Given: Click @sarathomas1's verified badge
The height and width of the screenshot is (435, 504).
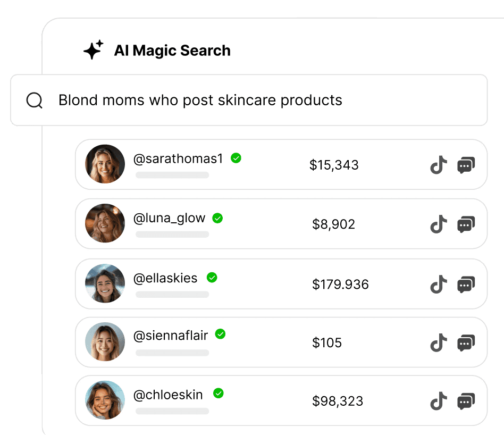Looking at the screenshot, I should point(236,158).
